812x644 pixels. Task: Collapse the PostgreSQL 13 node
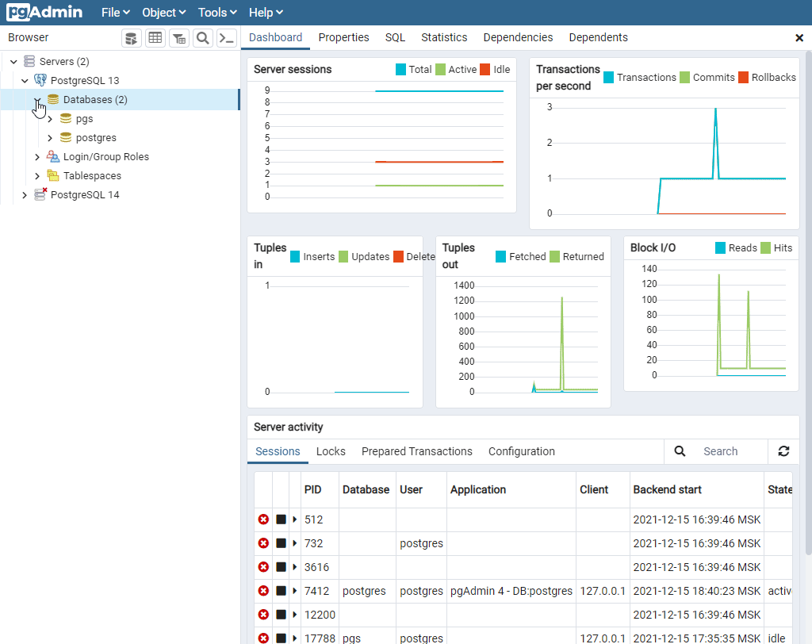tap(25, 80)
